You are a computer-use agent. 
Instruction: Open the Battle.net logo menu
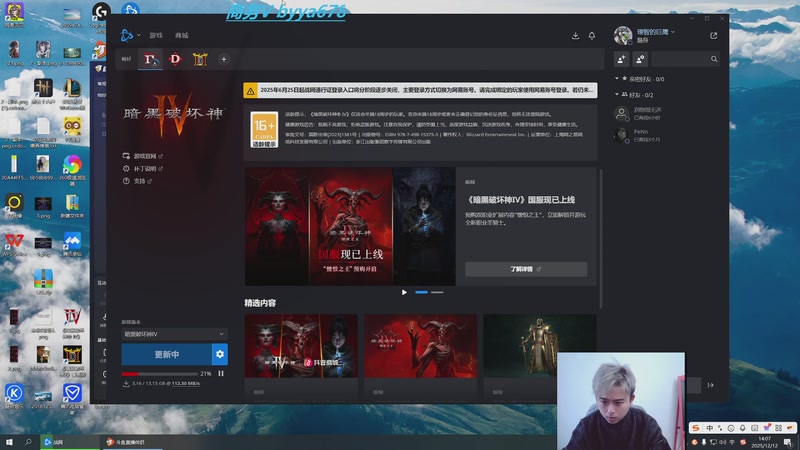point(130,35)
